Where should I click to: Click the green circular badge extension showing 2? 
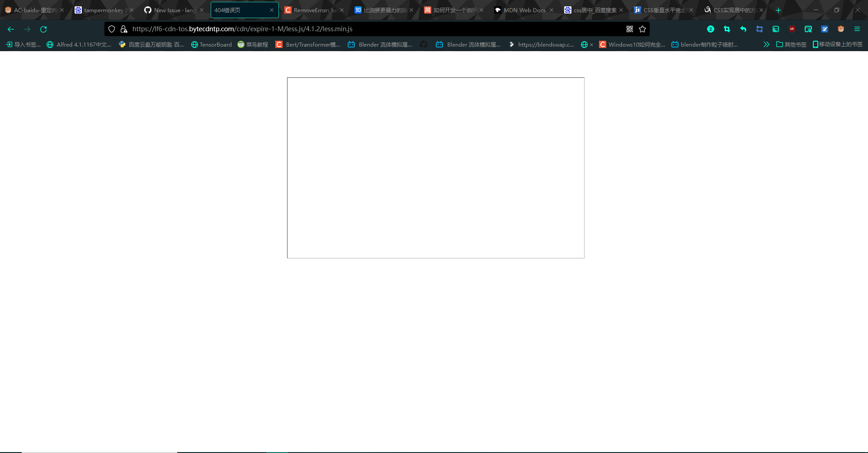click(711, 29)
